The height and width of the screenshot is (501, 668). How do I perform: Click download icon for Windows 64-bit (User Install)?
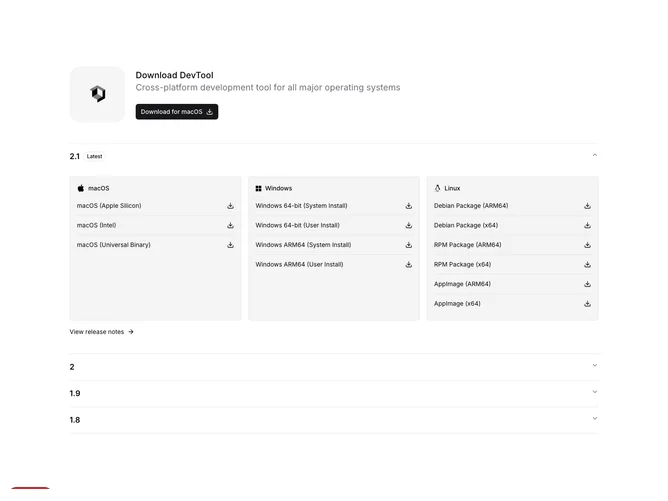coord(409,225)
